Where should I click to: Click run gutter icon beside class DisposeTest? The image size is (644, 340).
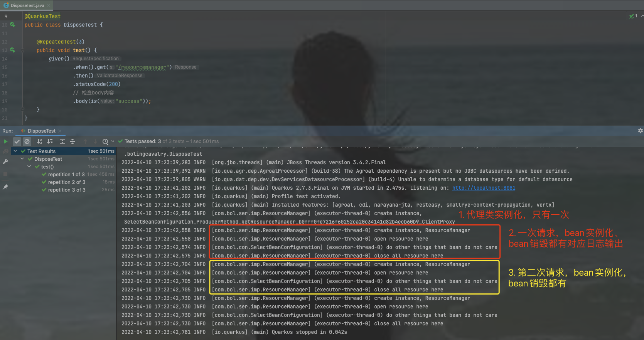[13, 25]
